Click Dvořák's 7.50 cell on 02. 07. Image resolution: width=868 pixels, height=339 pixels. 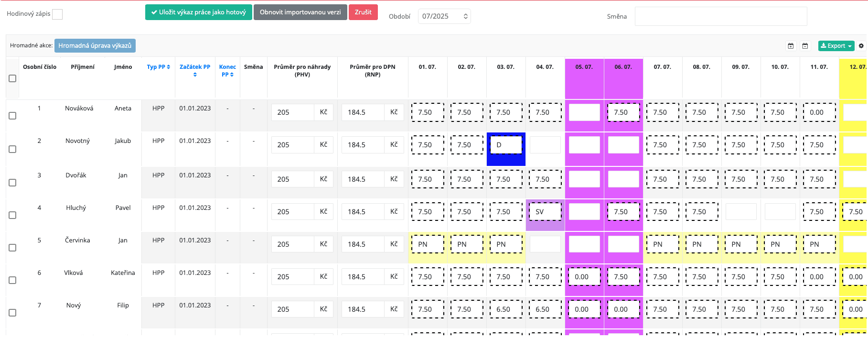(467, 179)
